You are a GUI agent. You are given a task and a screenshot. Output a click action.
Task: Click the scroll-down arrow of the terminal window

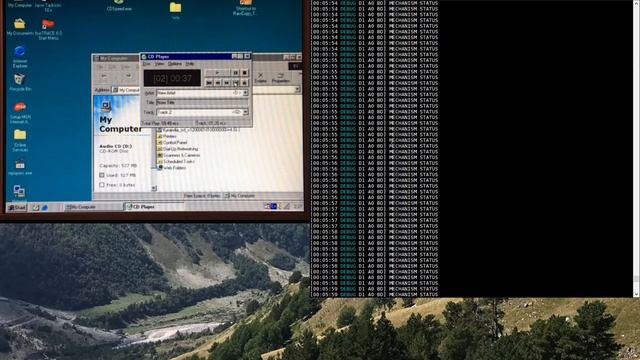point(636,293)
